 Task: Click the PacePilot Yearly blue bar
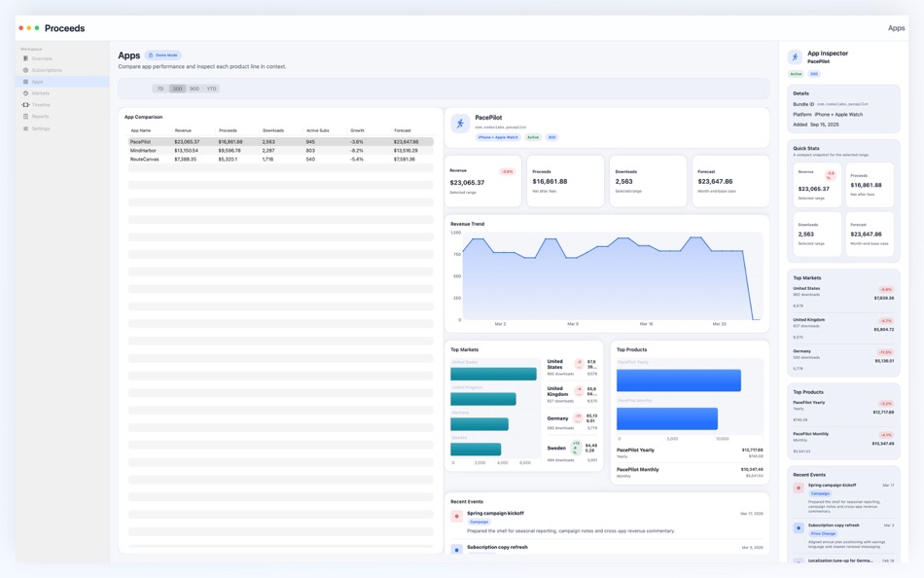click(x=678, y=380)
